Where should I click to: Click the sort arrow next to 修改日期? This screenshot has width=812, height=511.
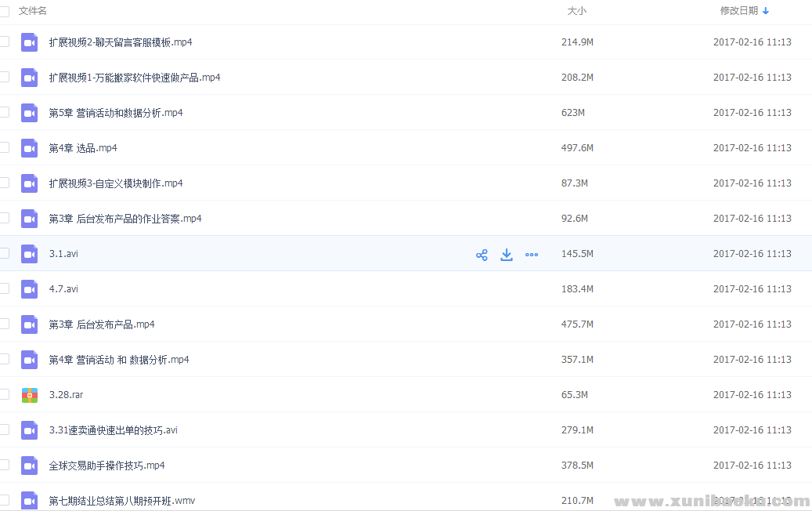tap(766, 11)
